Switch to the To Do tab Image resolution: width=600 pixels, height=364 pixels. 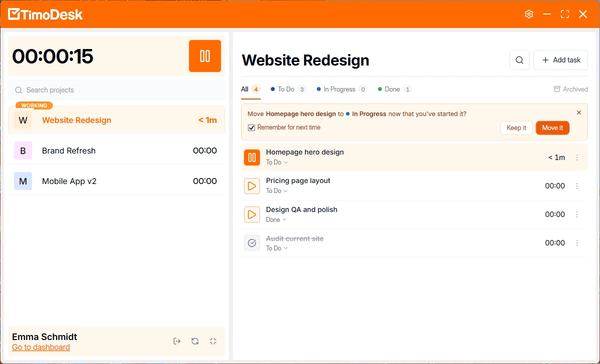pos(288,89)
